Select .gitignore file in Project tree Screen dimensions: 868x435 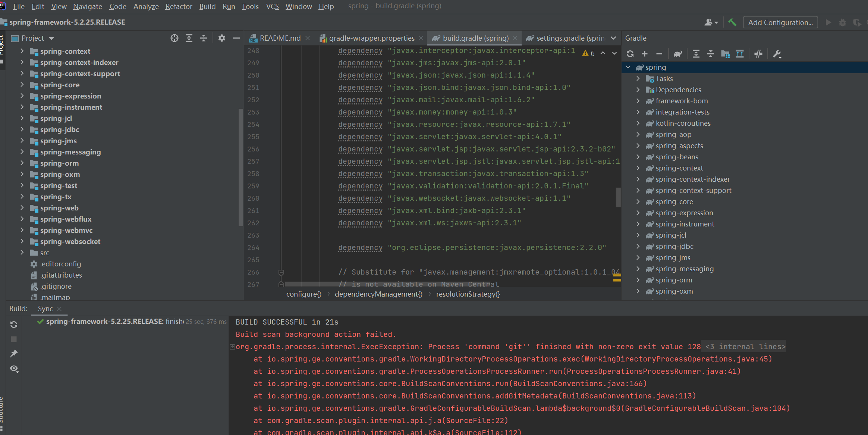coord(56,286)
